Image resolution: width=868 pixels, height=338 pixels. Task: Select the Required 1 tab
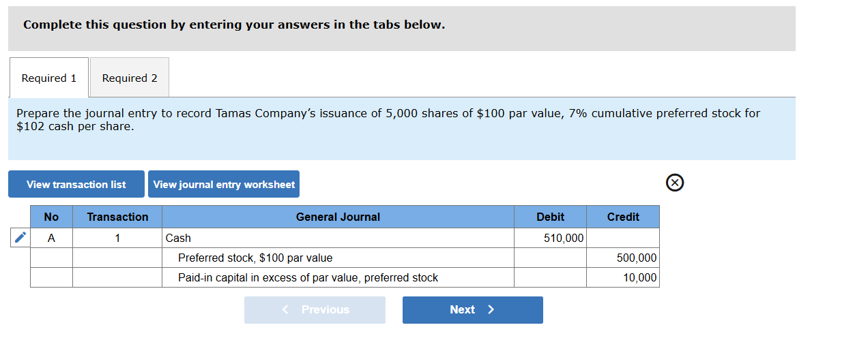(x=49, y=78)
